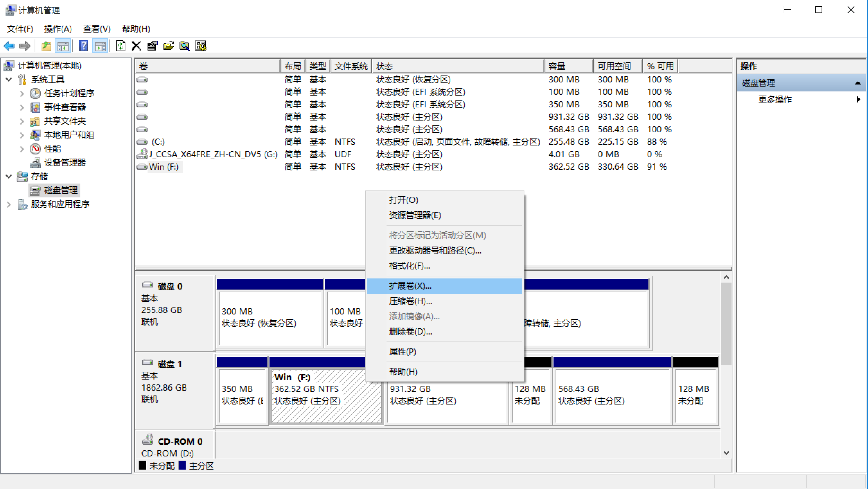Click the black 未分配 legend swatch
Image resolution: width=868 pixels, height=489 pixels.
142,465
